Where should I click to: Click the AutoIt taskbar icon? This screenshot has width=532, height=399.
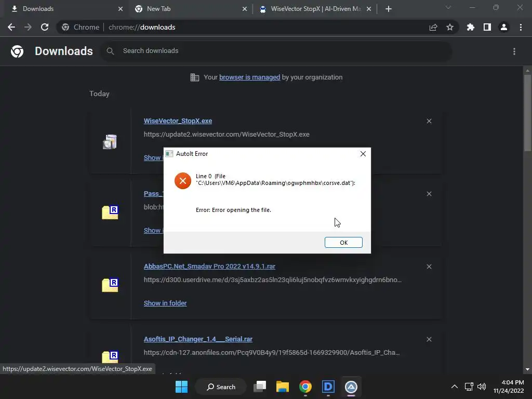point(351,387)
